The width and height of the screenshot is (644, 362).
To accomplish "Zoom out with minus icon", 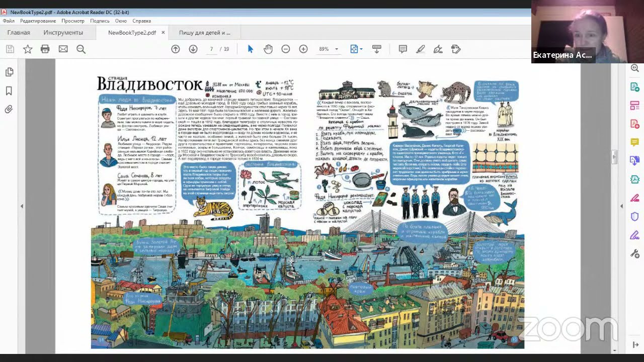I will 285,49.
